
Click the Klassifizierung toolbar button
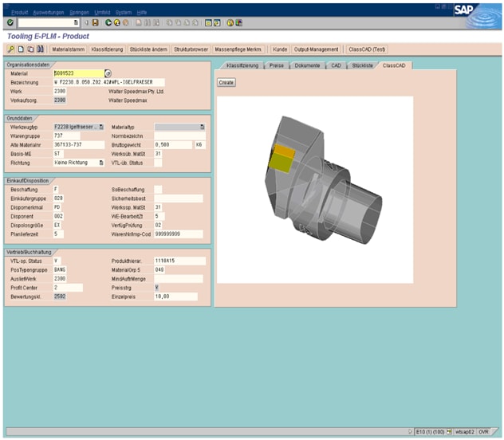[x=107, y=49]
